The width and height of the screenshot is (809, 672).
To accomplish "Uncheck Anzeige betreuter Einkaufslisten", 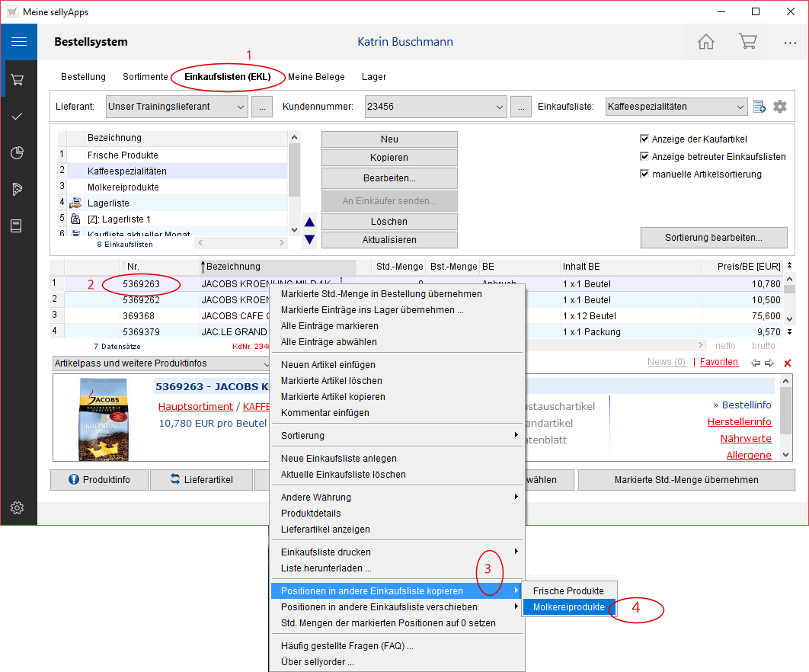I will point(644,157).
